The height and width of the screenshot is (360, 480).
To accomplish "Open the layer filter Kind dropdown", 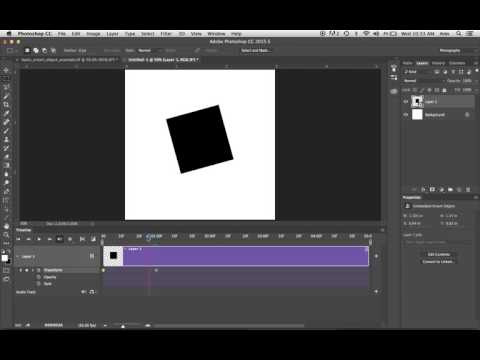I will (417, 72).
